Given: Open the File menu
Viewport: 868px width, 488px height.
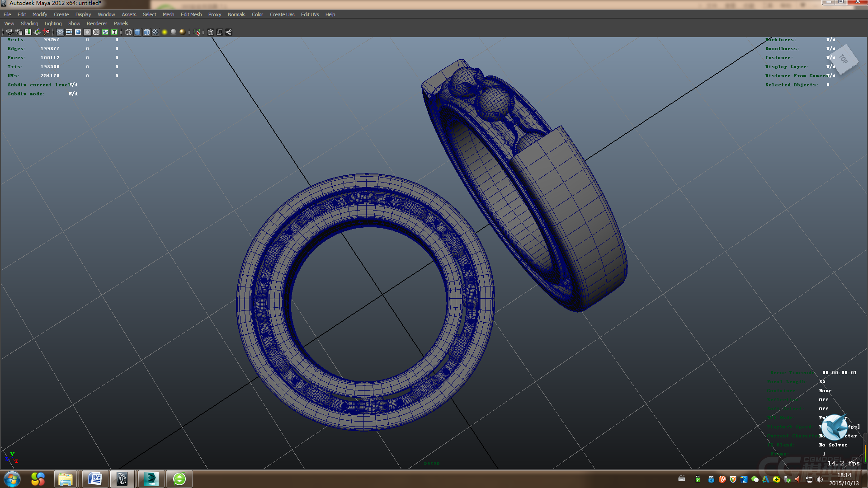Looking at the screenshot, I should [7, 14].
